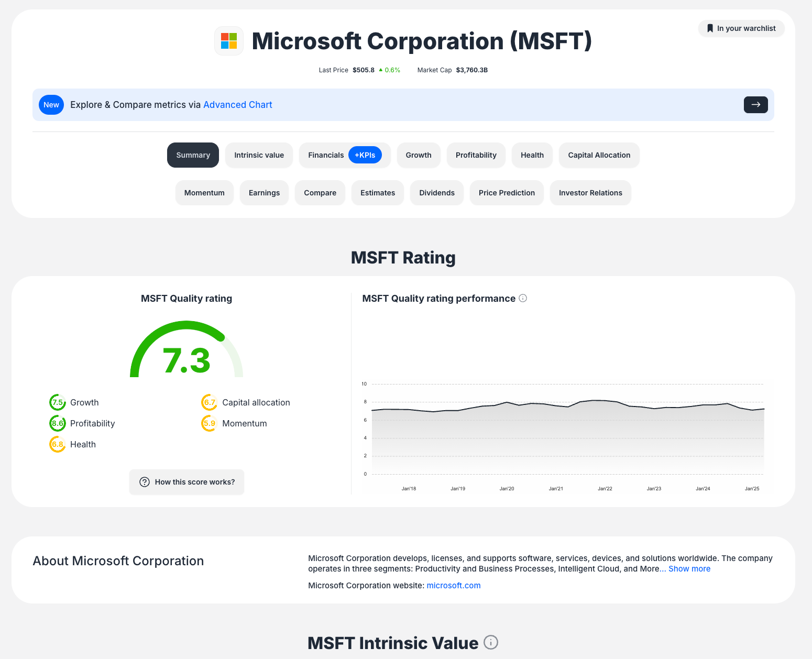Viewport: 812px width, 659px height.
Task: Open the Growth tab
Action: [419, 155]
